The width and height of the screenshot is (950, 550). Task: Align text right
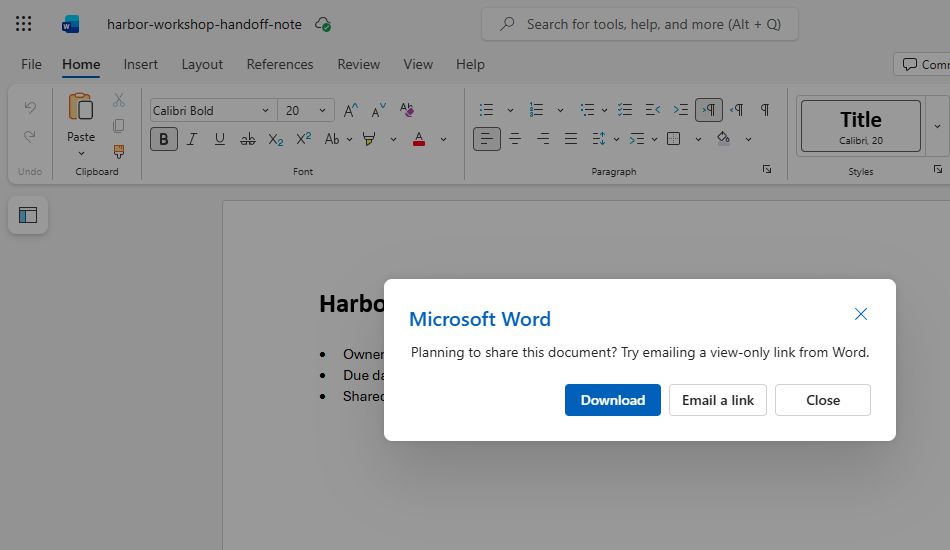click(543, 139)
